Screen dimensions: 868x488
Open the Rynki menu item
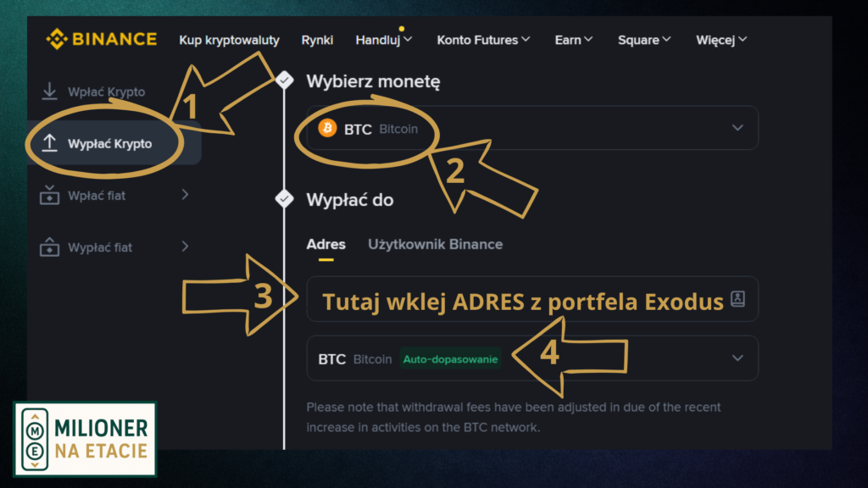[x=317, y=40]
